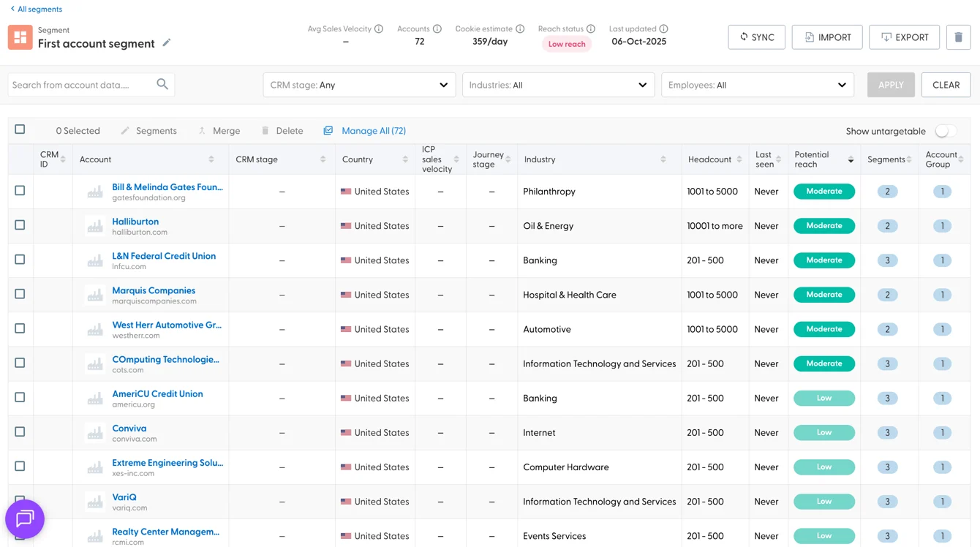Open the Employees filter dropdown
Image resolution: width=980 pixels, height=547 pixels.
coord(758,85)
